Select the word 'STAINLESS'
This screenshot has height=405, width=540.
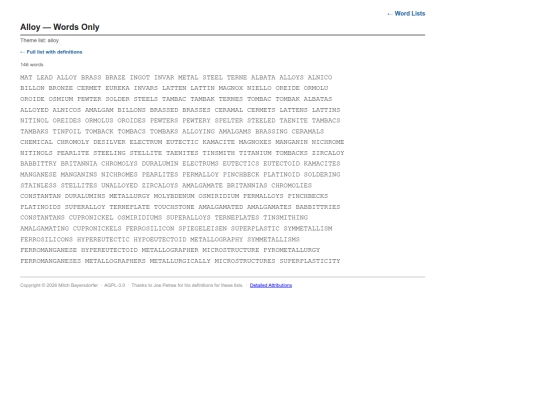point(39,186)
